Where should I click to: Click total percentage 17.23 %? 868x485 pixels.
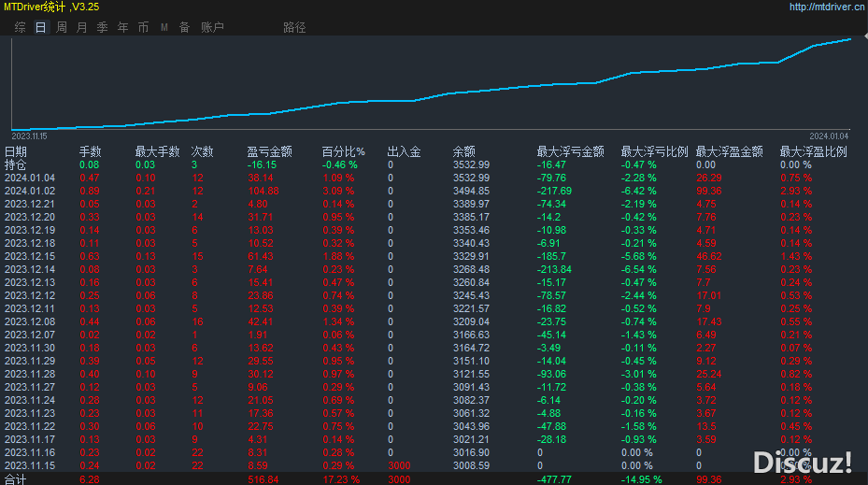(341, 479)
